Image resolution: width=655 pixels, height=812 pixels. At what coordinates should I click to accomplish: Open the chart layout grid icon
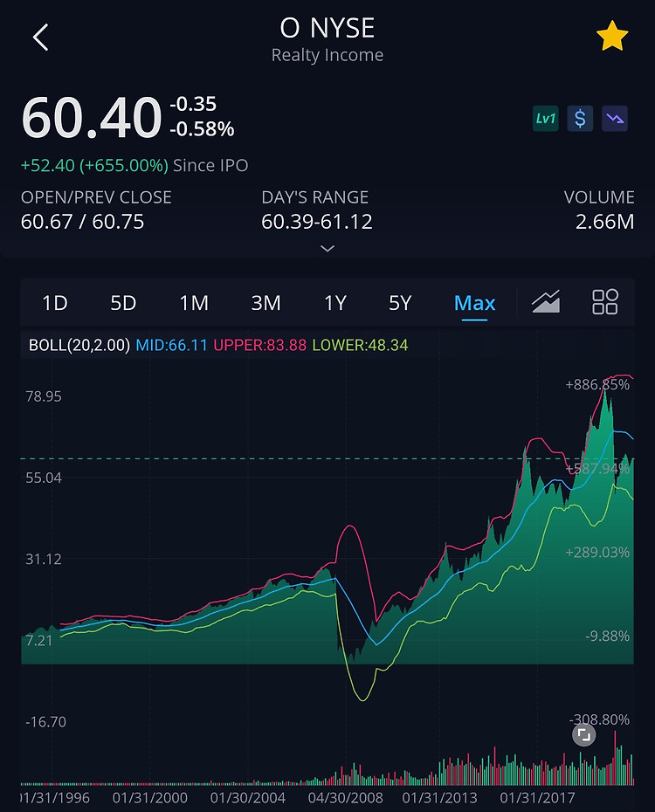point(604,301)
